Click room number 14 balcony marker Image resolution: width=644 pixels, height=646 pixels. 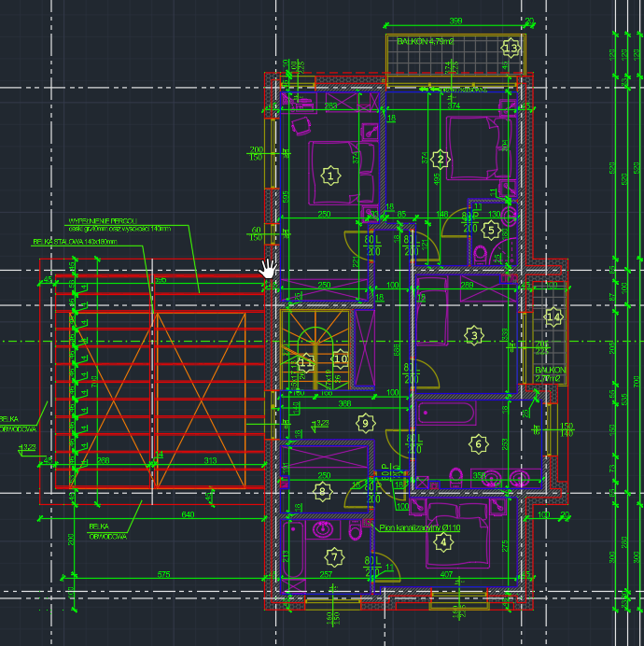[x=553, y=317]
